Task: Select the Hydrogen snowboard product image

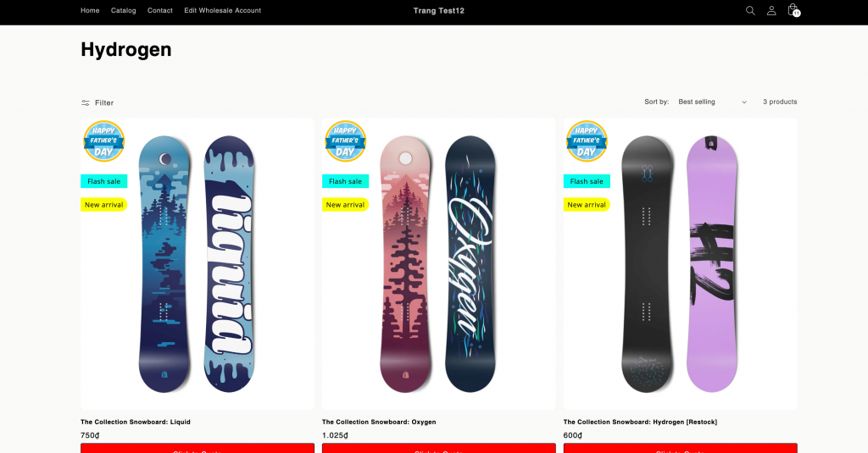Action: click(x=681, y=264)
